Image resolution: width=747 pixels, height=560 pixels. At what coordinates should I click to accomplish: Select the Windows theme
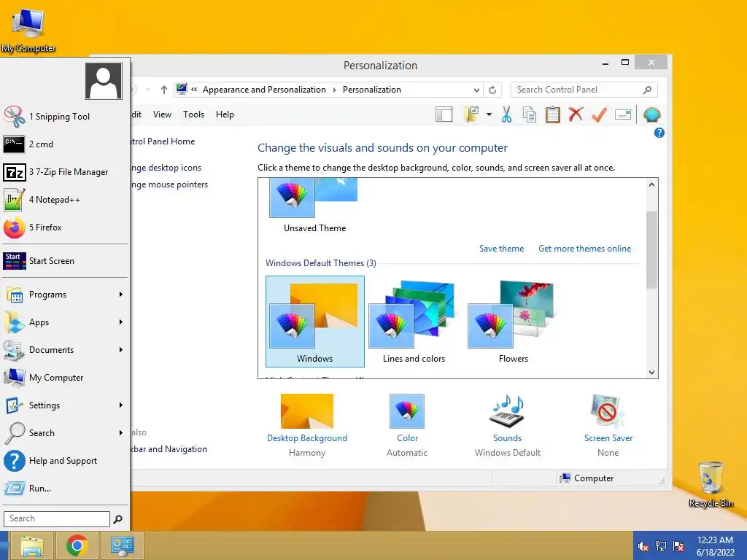[315, 322]
